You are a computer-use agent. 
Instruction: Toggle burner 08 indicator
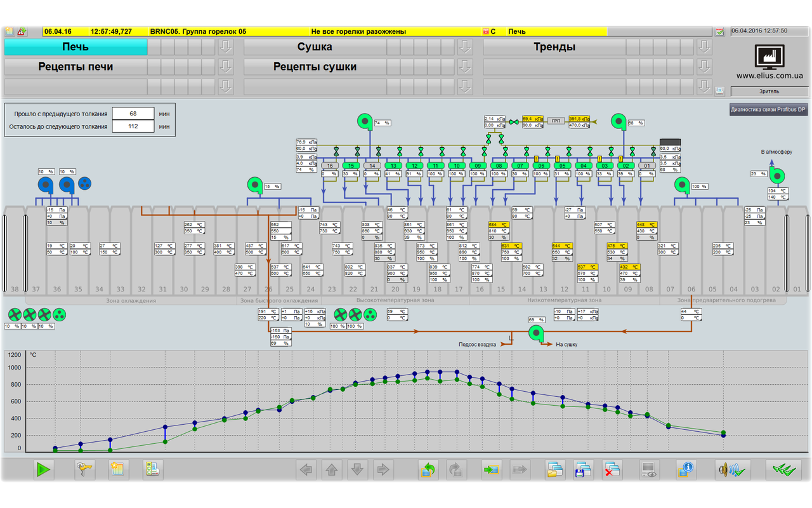(x=498, y=166)
